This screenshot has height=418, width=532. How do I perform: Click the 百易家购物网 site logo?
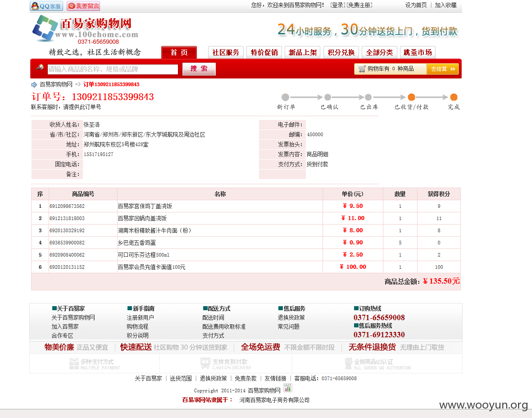coord(85,30)
